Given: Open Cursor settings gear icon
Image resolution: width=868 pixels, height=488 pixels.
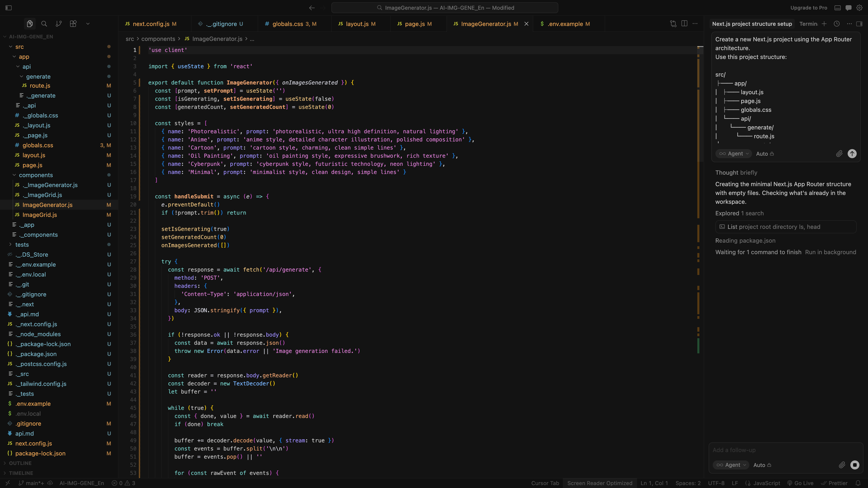Looking at the screenshot, I should (860, 8).
